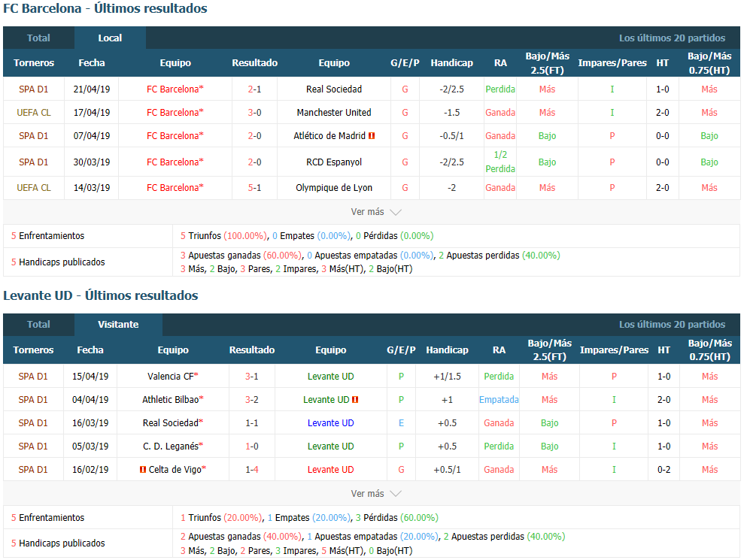The height and width of the screenshot is (560, 744).
Task: Select Local tab in FC Barcelona table
Action: tap(110, 38)
